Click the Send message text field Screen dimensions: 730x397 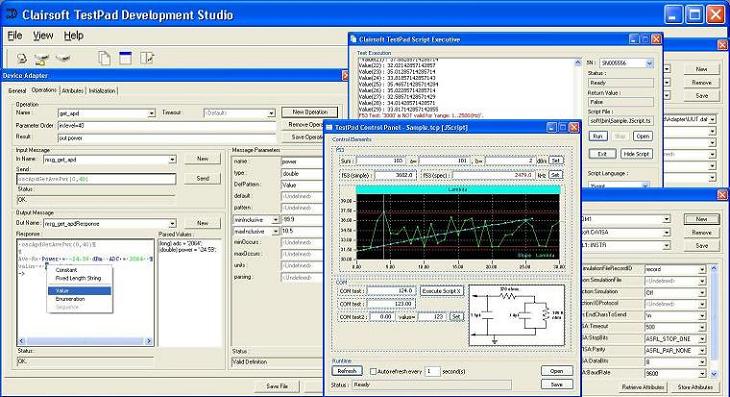[96, 179]
